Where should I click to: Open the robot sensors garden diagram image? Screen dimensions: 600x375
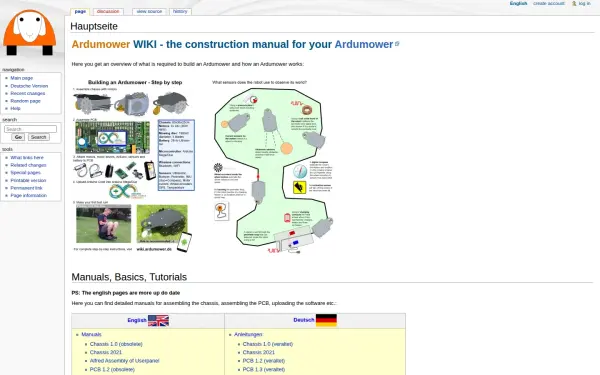(x=273, y=167)
